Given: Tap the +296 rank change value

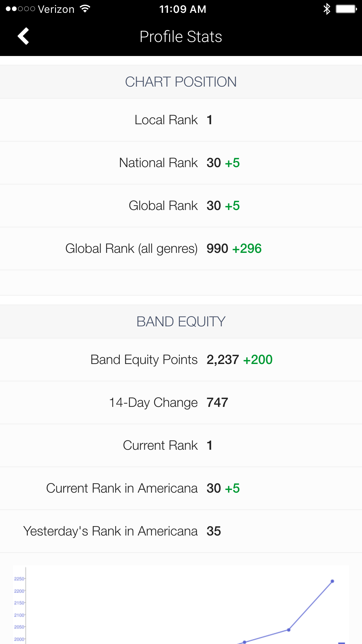Looking at the screenshot, I should coord(247,249).
